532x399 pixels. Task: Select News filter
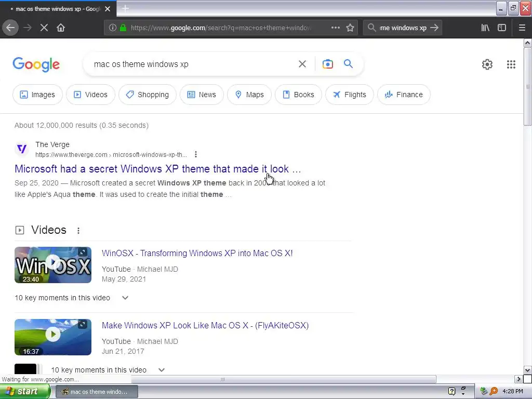tap(202, 95)
